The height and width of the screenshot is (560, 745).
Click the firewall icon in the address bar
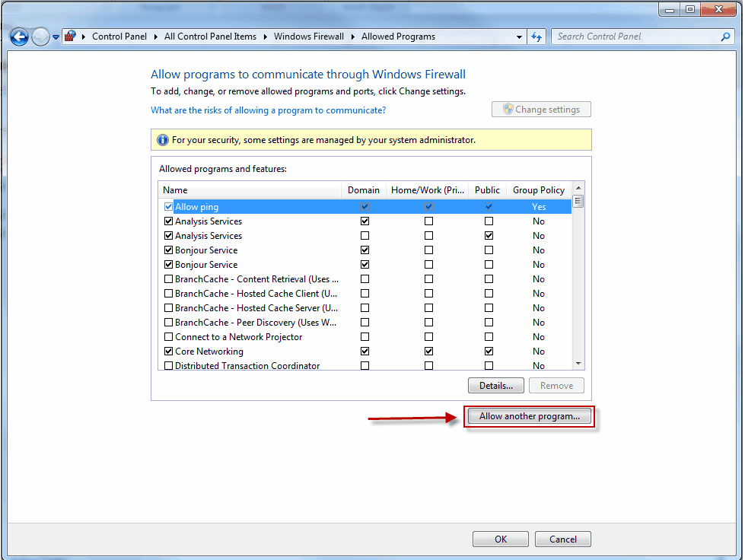(x=70, y=36)
